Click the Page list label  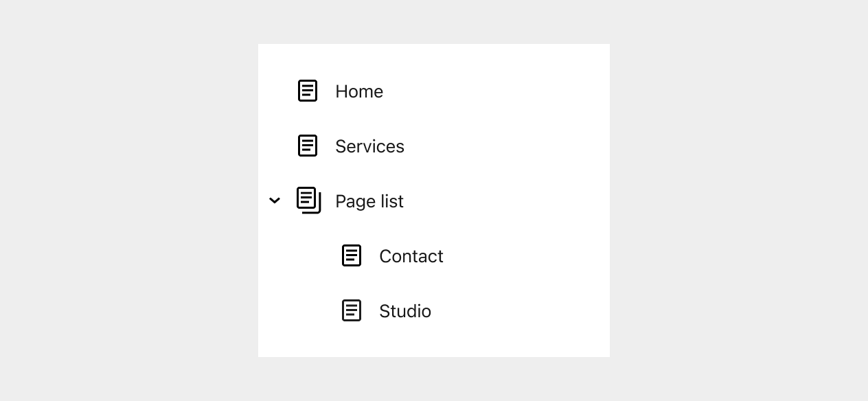point(369,201)
